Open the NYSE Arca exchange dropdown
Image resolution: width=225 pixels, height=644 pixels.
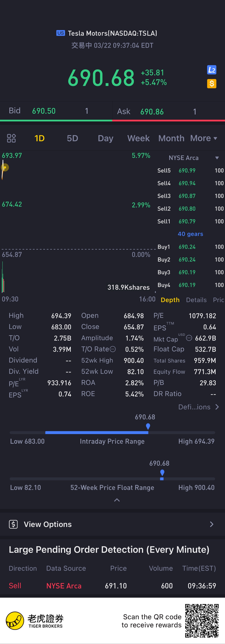[x=194, y=158]
